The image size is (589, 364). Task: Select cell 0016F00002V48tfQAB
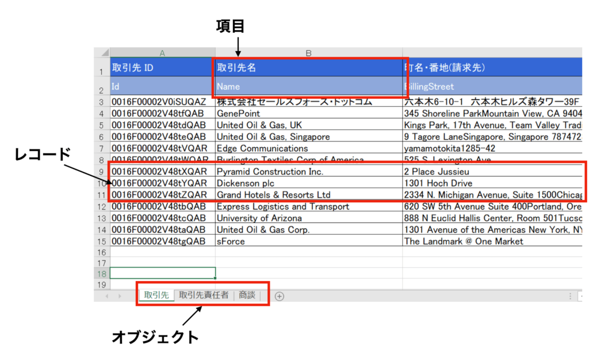pyautogui.click(x=163, y=113)
